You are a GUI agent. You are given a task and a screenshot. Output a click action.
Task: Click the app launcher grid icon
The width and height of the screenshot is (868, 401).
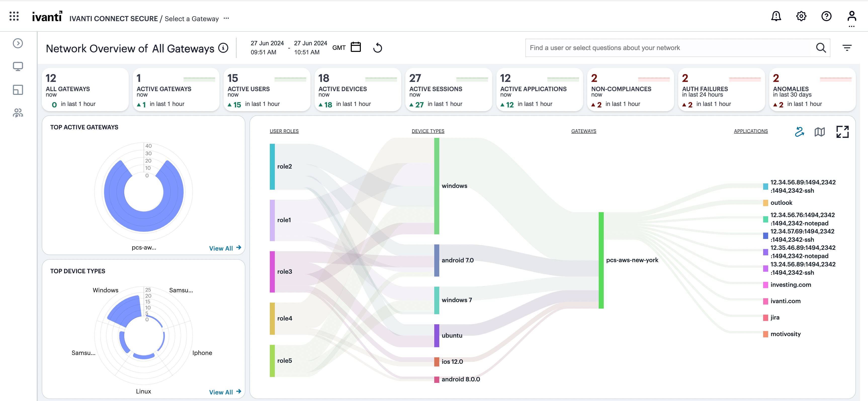14,16
